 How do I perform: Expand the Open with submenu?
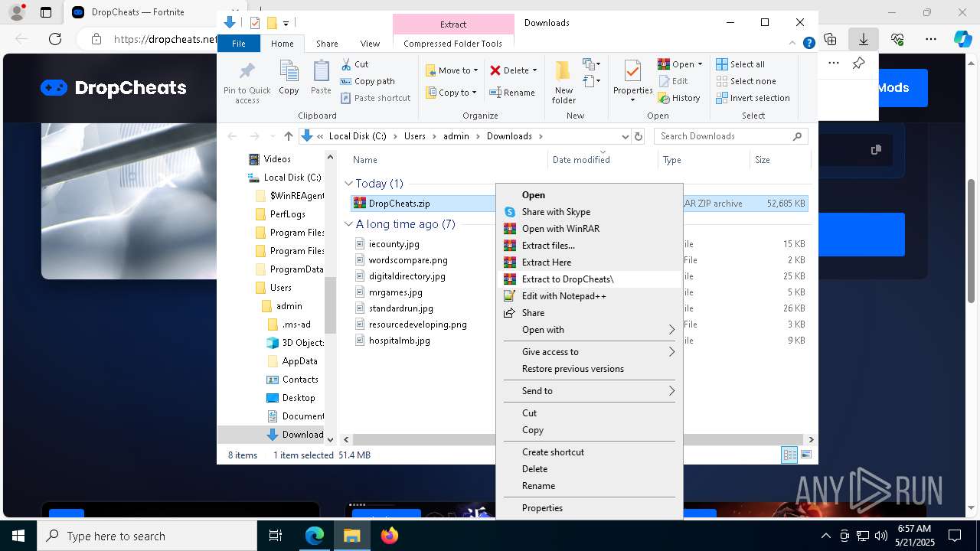point(590,330)
